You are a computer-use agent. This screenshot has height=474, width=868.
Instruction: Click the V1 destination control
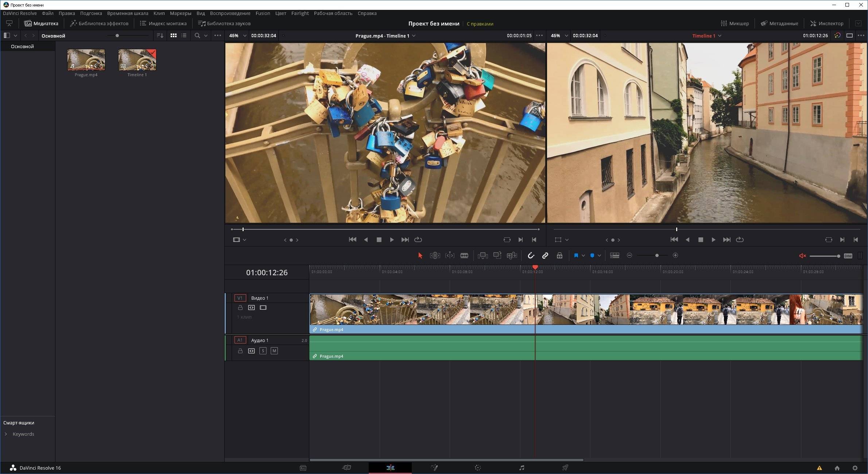click(240, 298)
